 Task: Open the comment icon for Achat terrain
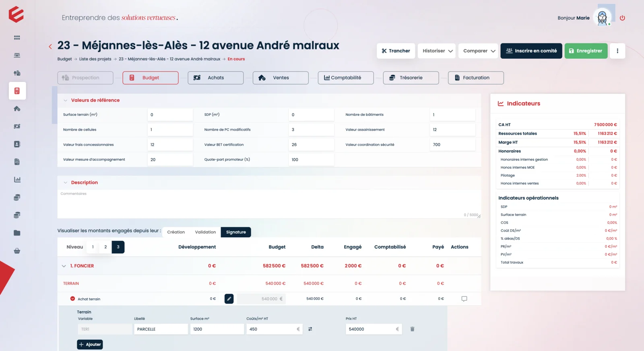tap(464, 299)
